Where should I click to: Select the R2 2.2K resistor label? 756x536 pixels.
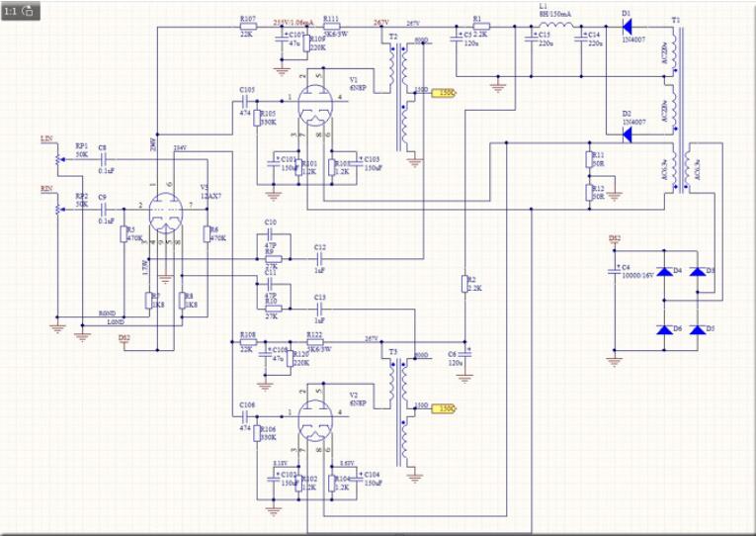(471, 280)
